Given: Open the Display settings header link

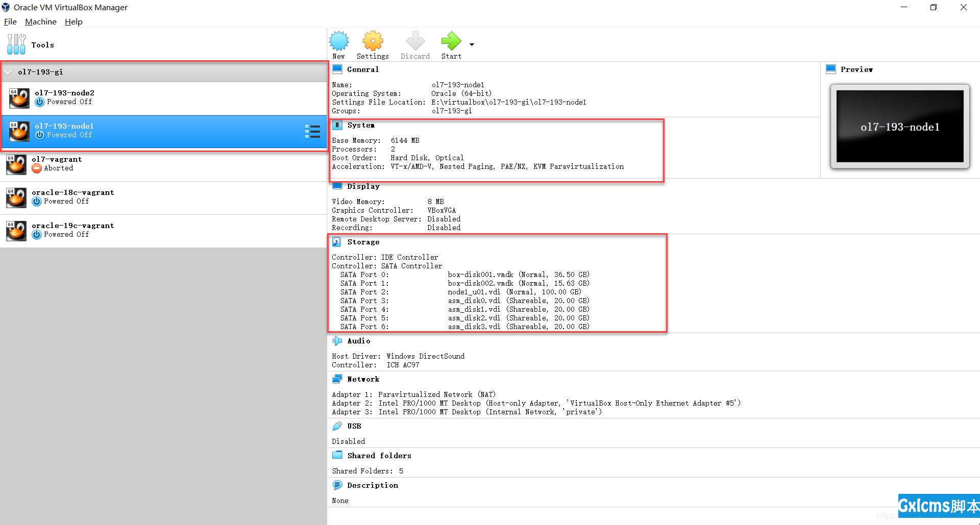Looking at the screenshot, I should [x=363, y=186].
